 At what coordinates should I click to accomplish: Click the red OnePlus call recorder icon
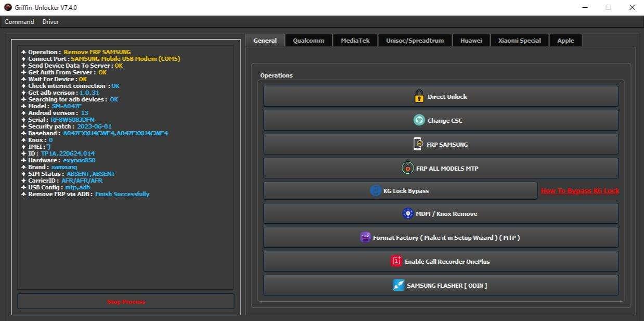[x=396, y=261]
